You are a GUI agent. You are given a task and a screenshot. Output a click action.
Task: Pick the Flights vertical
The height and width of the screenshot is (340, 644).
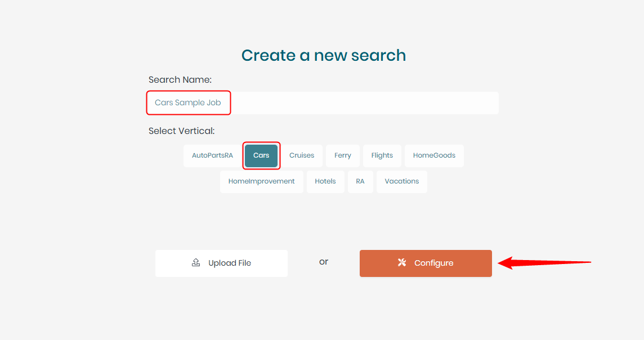tap(382, 155)
